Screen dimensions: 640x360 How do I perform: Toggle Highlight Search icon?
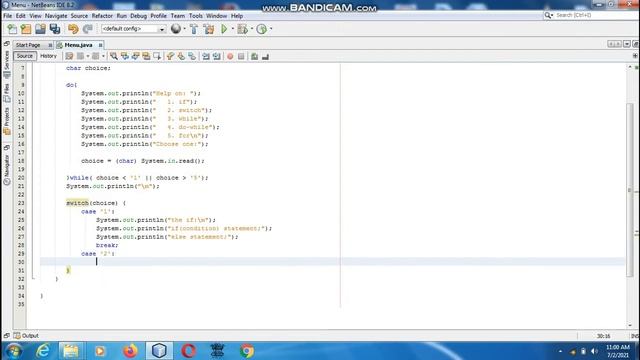click(x=146, y=56)
